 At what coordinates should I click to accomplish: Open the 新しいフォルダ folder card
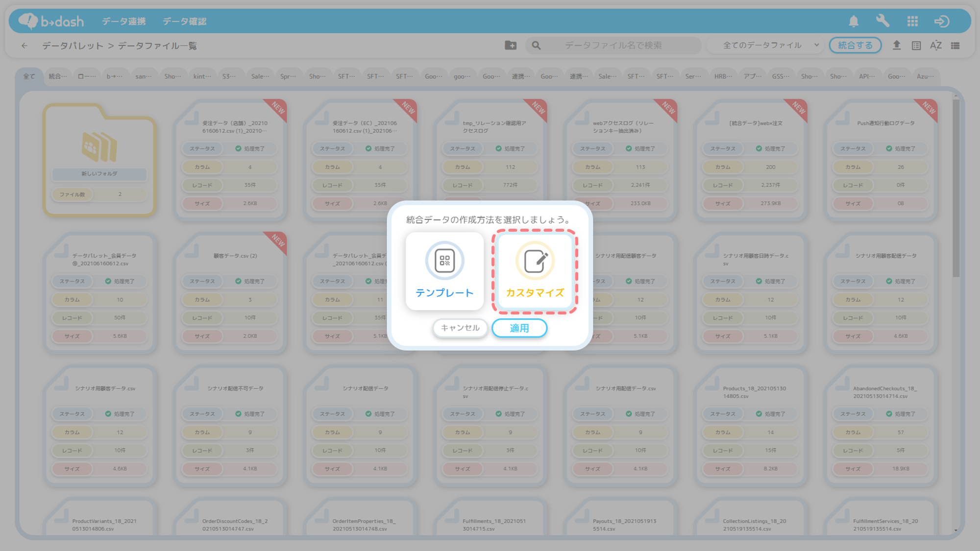[99, 160]
